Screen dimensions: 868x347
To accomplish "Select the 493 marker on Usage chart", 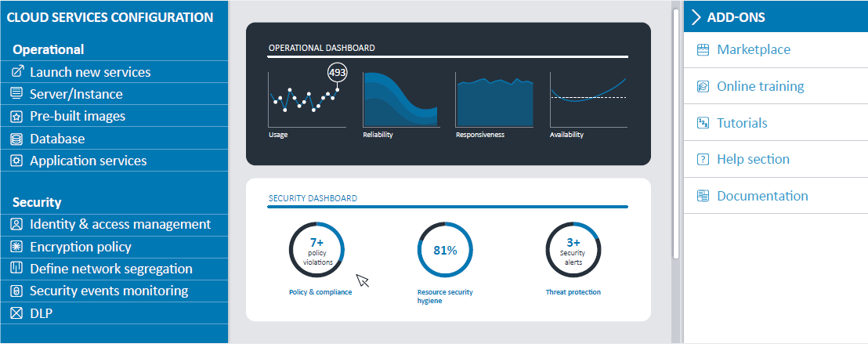I will tap(338, 73).
